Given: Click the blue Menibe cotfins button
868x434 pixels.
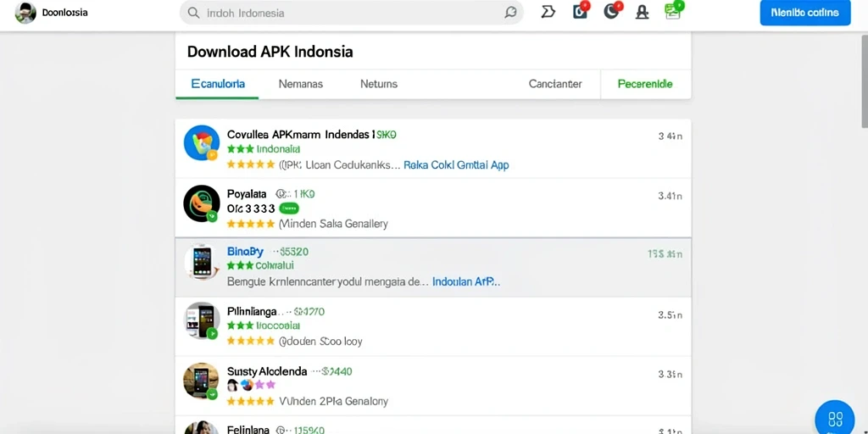Looking at the screenshot, I should click(x=805, y=13).
